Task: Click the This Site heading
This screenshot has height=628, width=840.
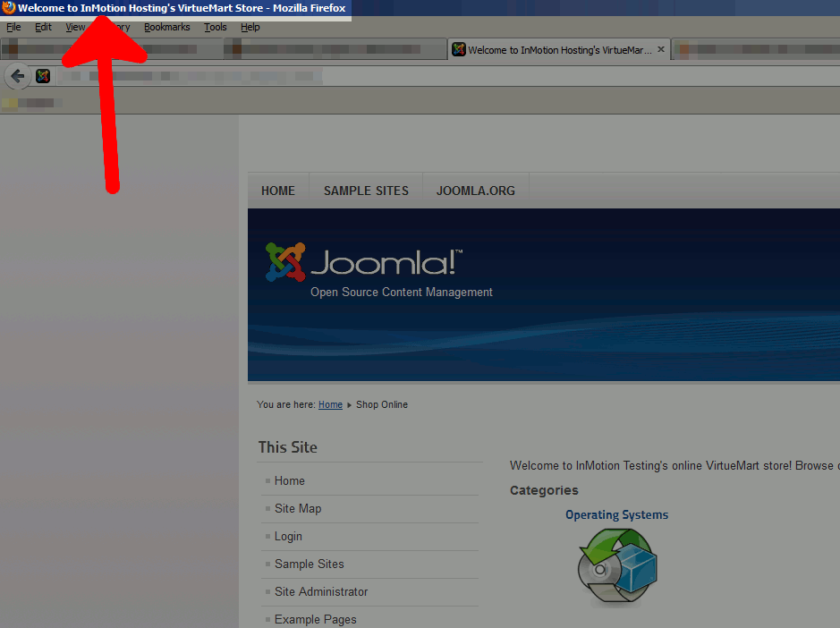Action: point(288,447)
